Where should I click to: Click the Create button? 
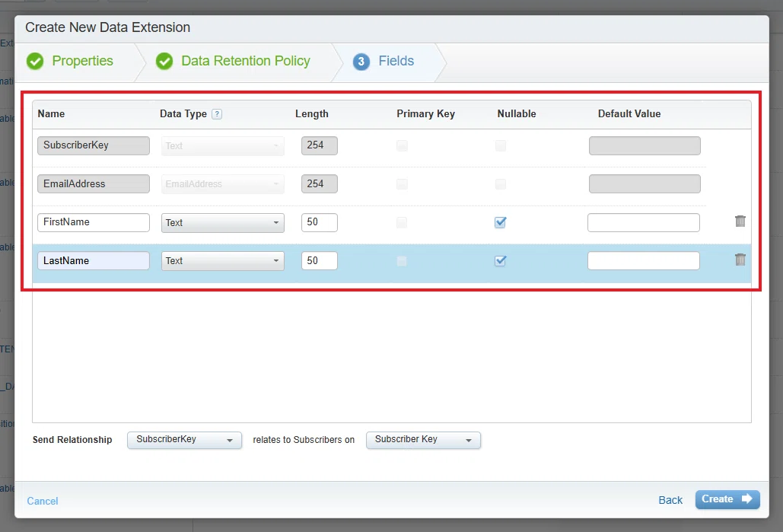click(727, 499)
